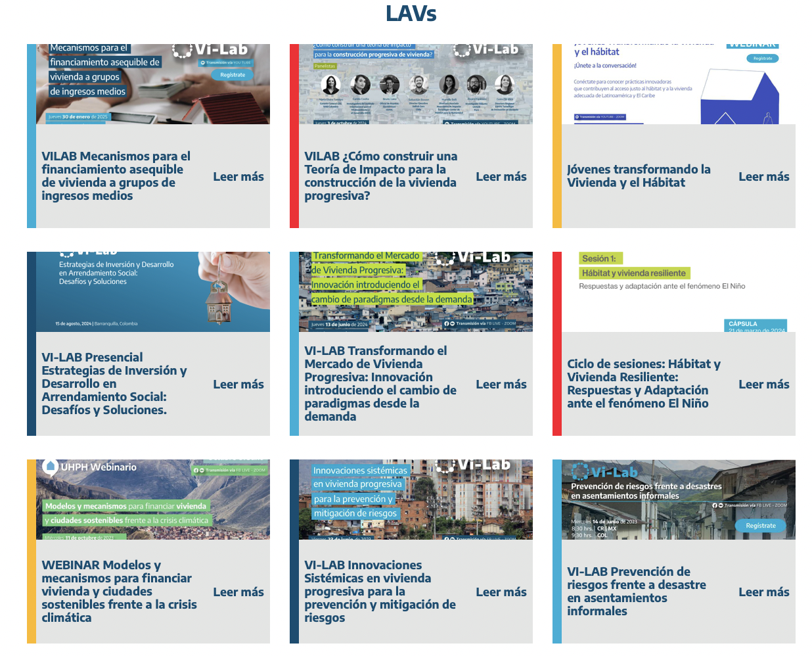This screenshot has height=656, width=812.
Task: Click Leer más for Transformando el Mercado card
Action: [501, 385]
